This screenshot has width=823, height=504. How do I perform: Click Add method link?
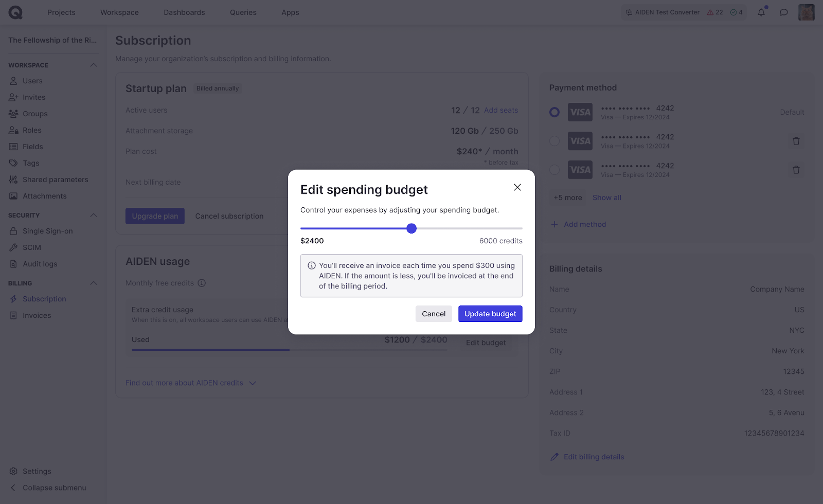coord(578,224)
